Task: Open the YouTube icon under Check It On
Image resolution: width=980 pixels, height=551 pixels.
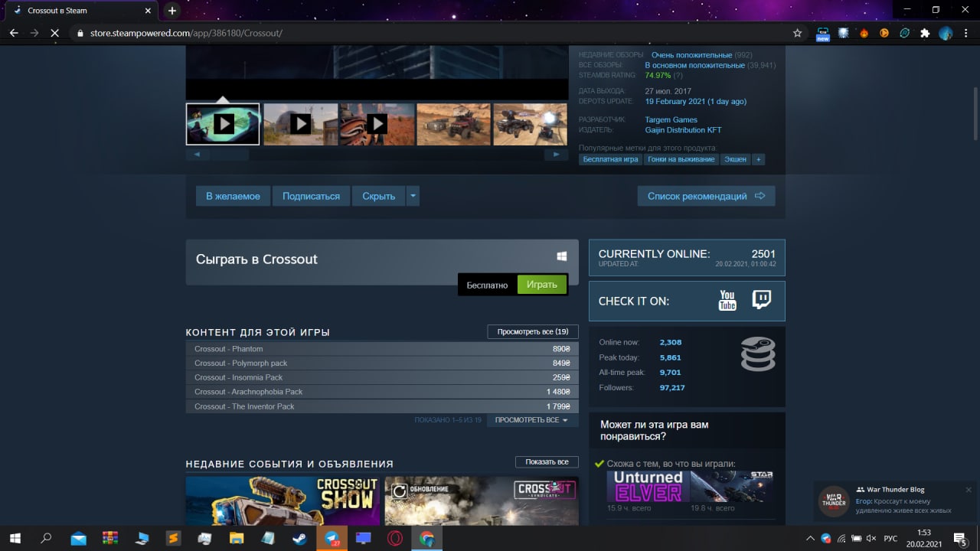Action: click(x=727, y=300)
